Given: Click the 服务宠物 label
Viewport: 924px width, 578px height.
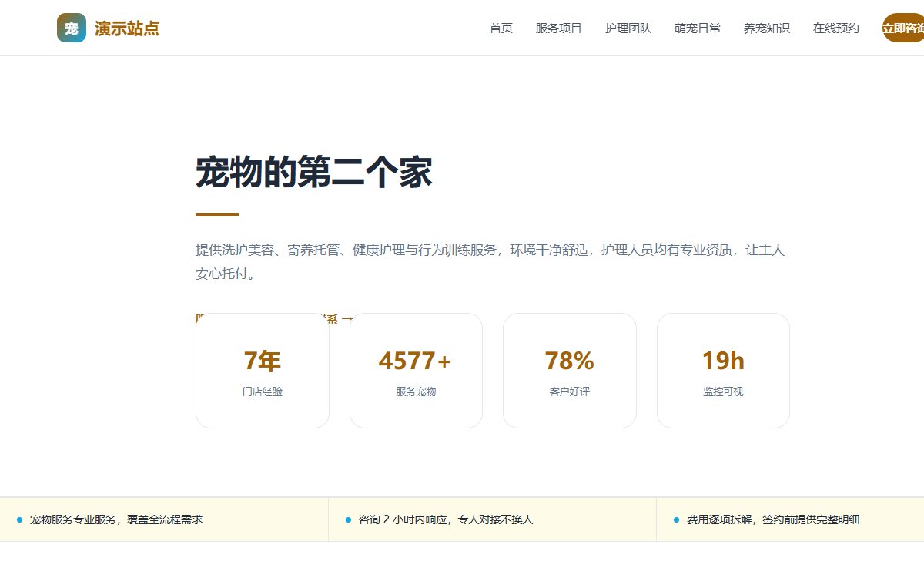Looking at the screenshot, I should click(x=416, y=391).
